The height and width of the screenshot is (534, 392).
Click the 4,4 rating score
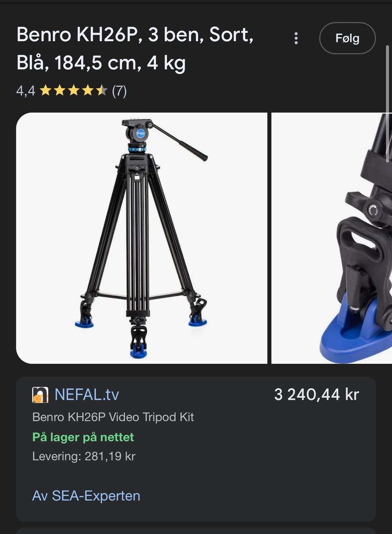(26, 91)
